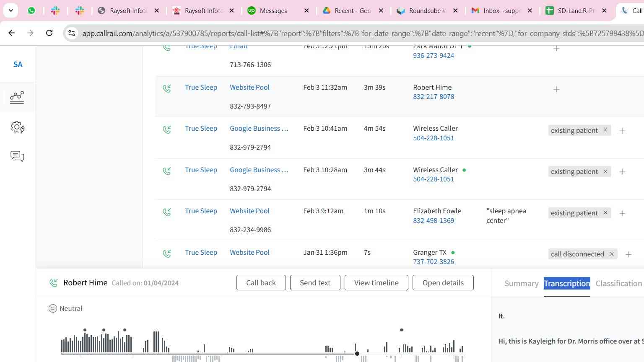Click the Send text button
This screenshot has height=362, width=644.
pos(315,283)
